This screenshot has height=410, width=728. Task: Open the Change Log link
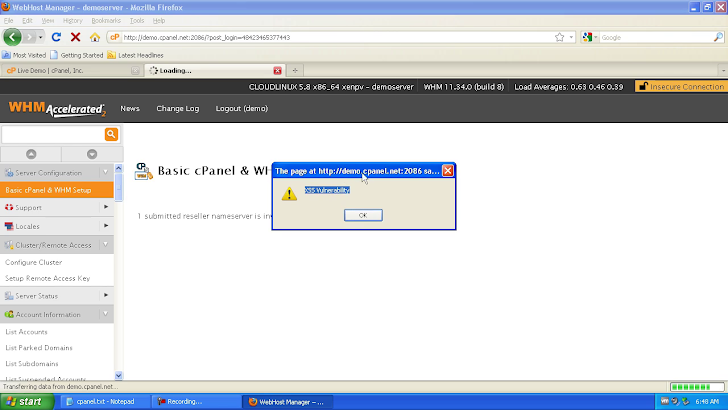tap(177, 108)
